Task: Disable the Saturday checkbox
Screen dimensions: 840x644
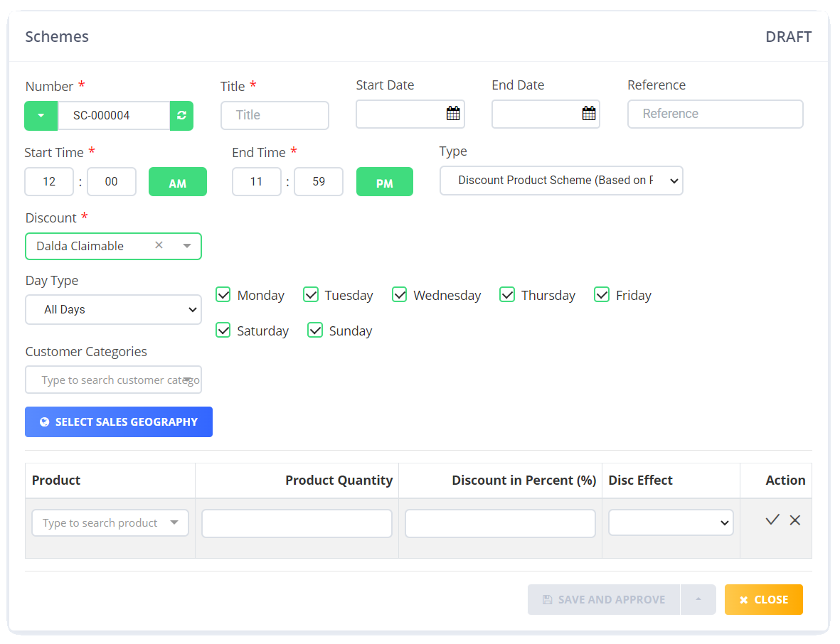Action: click(223, 330)
